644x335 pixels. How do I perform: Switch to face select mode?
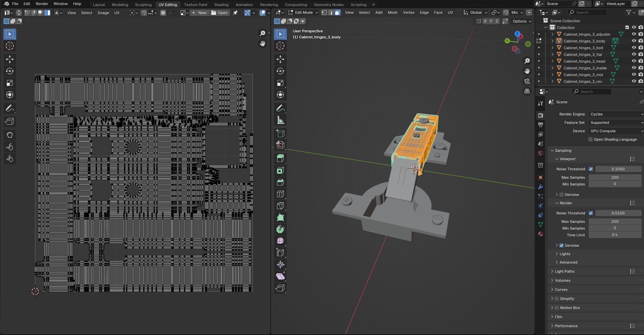(337, 12)
